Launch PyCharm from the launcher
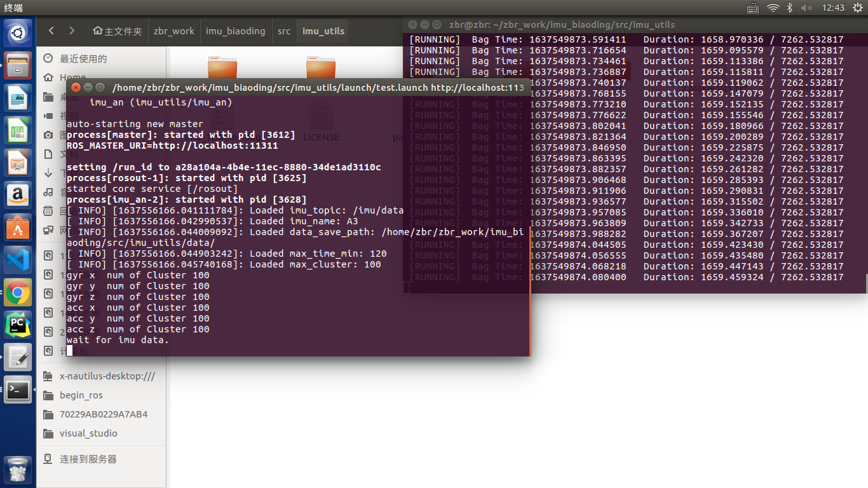The image size is (868, 488). 17,325
